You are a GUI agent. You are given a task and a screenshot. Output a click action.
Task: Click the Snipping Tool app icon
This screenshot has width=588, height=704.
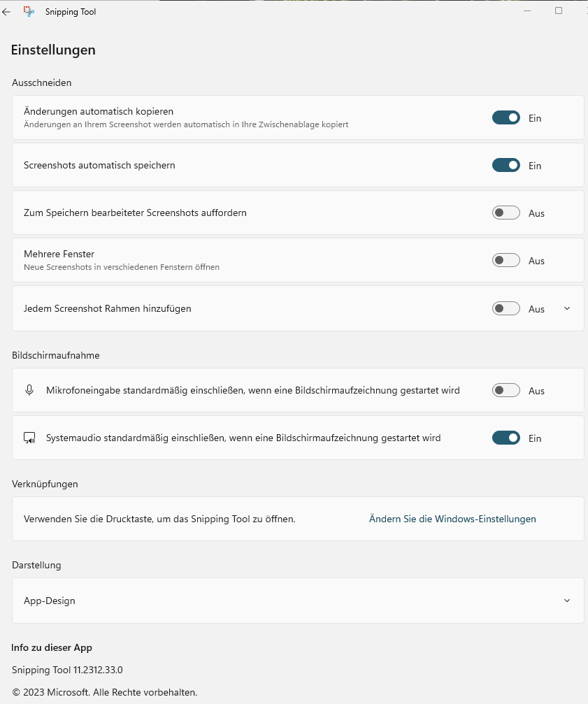pos(29,12)
